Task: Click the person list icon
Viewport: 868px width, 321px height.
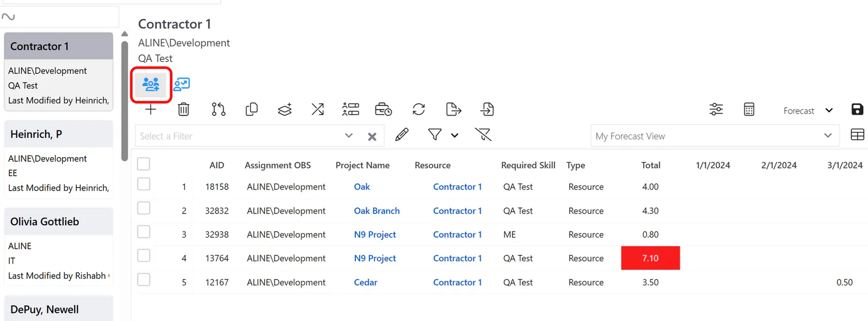Action: pos(351,110)
